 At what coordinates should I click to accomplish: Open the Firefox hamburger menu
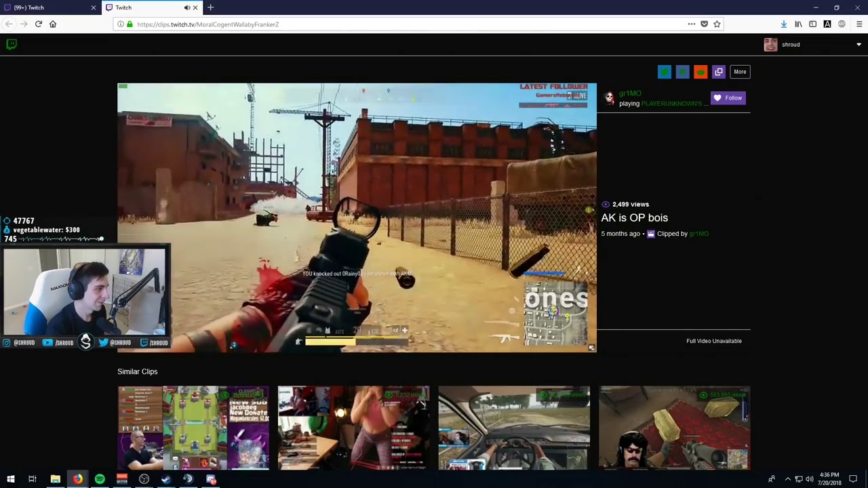[x=859, y=24]
